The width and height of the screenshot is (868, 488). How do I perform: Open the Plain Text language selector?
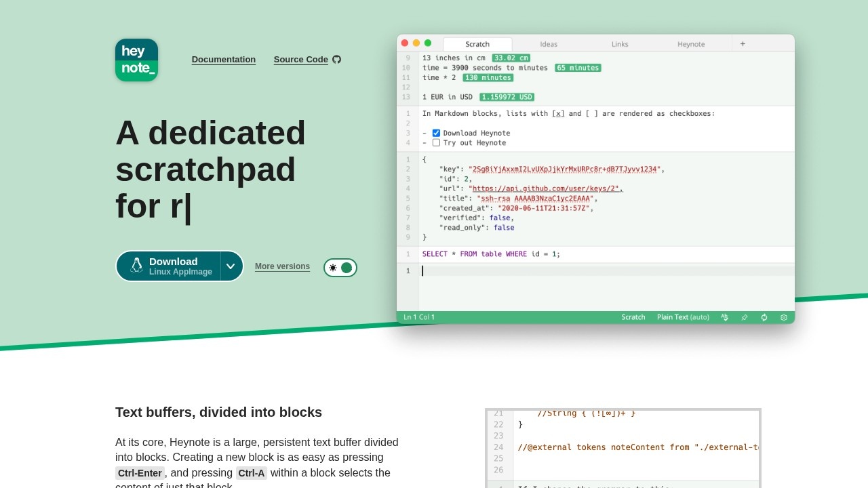pyautogui.click(x=682, y=317)
